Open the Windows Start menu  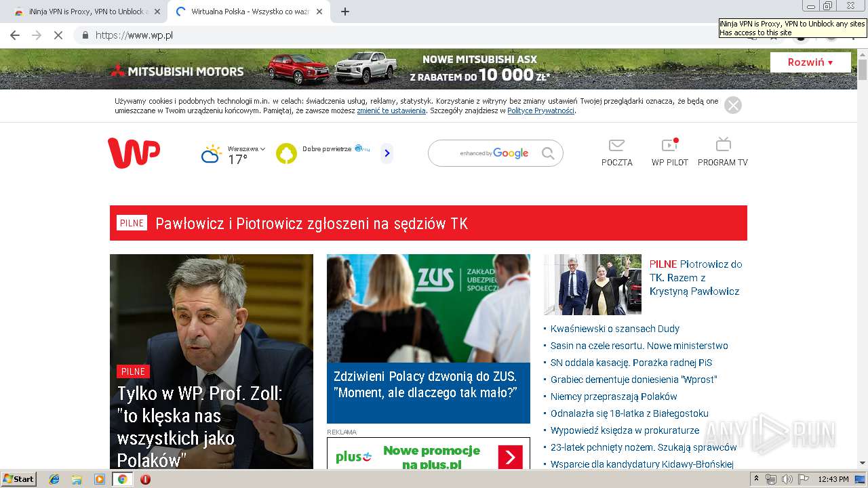tap(19, 479)
